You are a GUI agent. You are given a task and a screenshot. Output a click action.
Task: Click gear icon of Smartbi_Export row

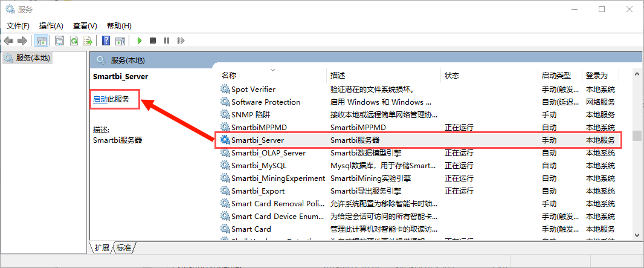click(x=225, y=191)
